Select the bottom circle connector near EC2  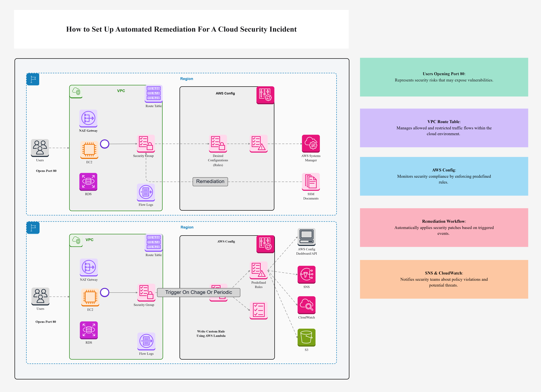point(105,292)
